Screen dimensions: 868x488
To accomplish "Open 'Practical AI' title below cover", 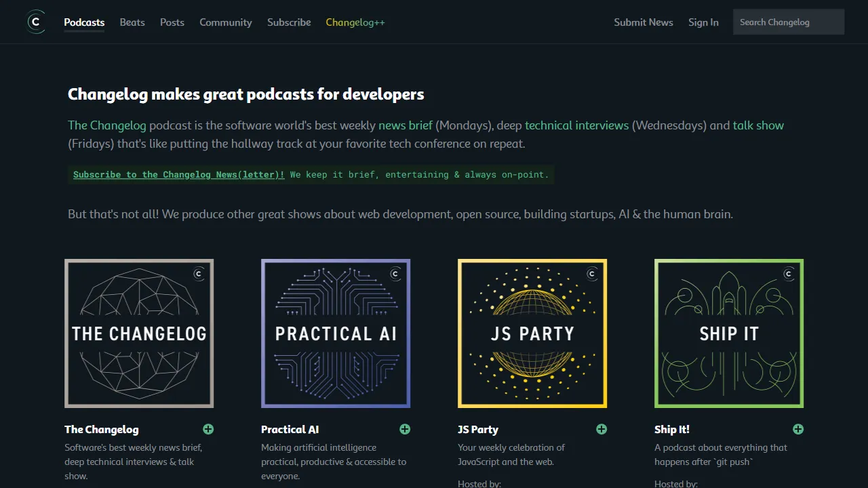I will pos(290,429).
